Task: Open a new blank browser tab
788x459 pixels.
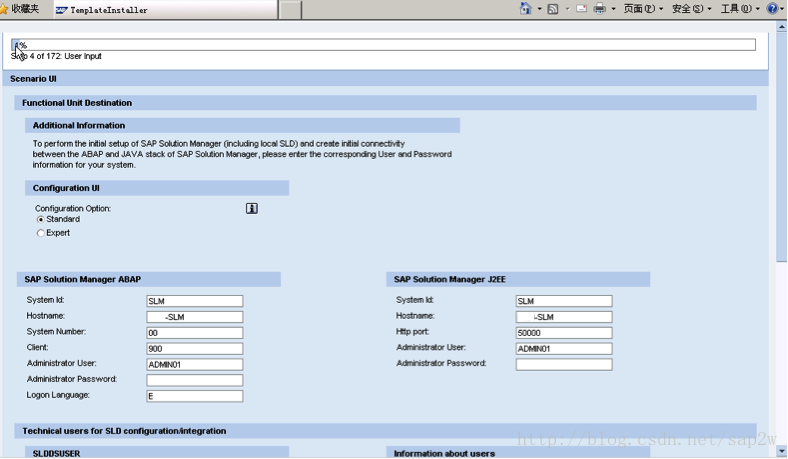Action: click(290, 10)
